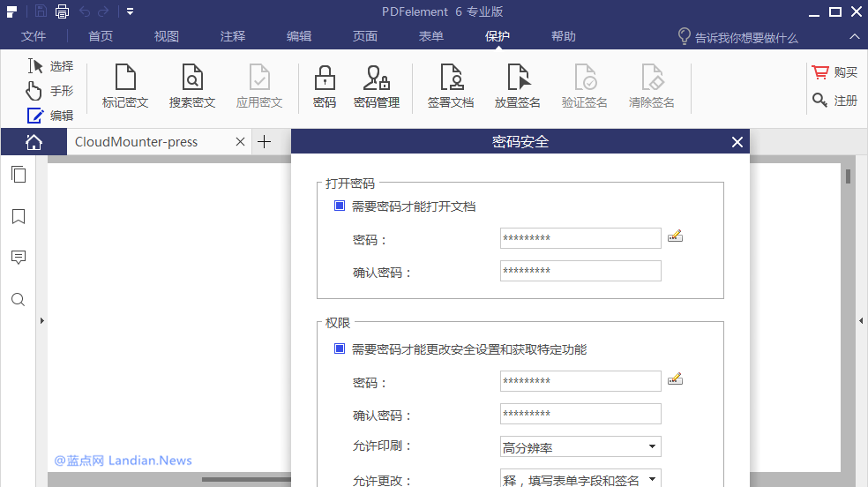Open the 帮助 tab
Image resolution: width=868 pixels, height=487 pixels.
(564, 36)
